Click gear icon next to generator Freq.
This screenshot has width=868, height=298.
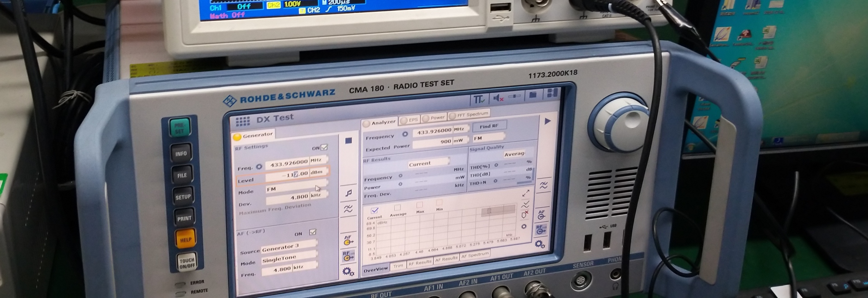click(x=259, y=167)
